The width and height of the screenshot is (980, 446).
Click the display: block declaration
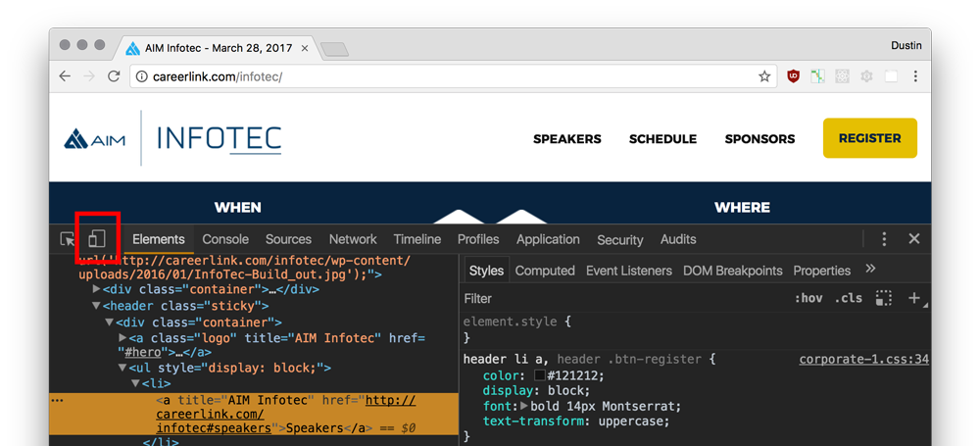coord(536,391)
